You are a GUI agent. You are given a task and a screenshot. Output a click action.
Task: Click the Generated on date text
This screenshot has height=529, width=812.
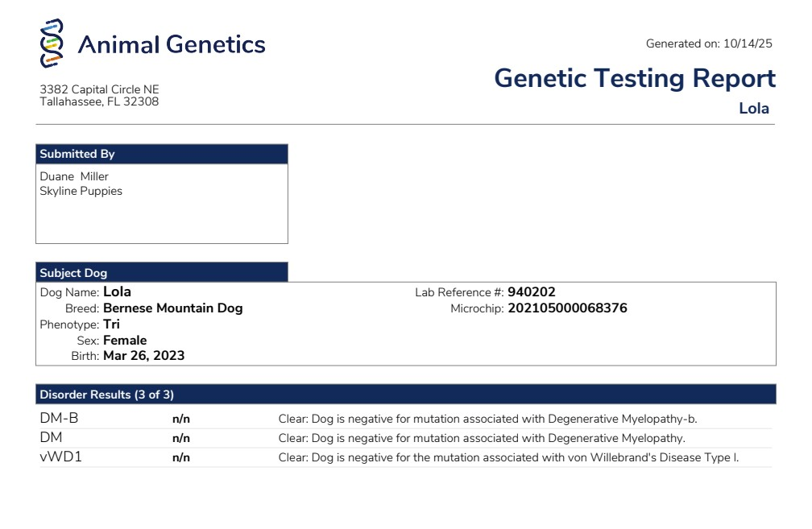click(x=709, y=43)
